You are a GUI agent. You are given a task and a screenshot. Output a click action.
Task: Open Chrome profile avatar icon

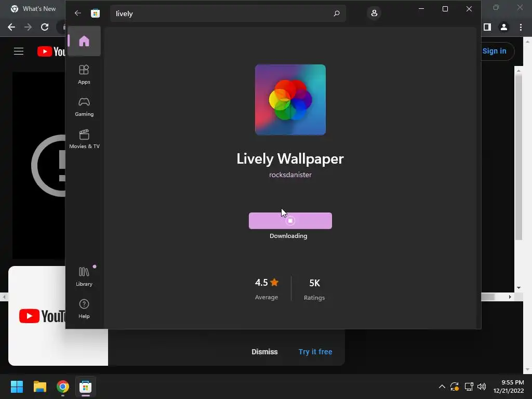coord(504,27)
